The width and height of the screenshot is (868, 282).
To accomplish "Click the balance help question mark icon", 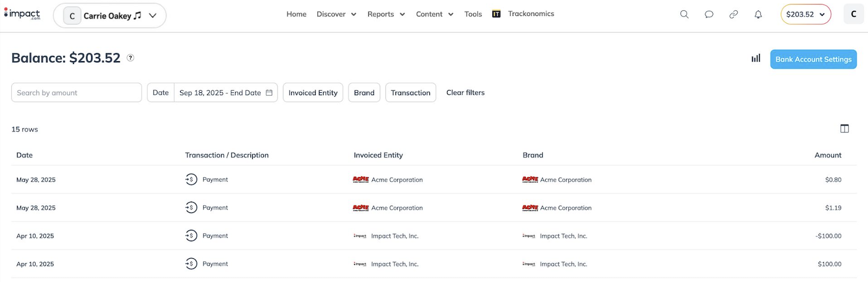I will coord(130,58).
